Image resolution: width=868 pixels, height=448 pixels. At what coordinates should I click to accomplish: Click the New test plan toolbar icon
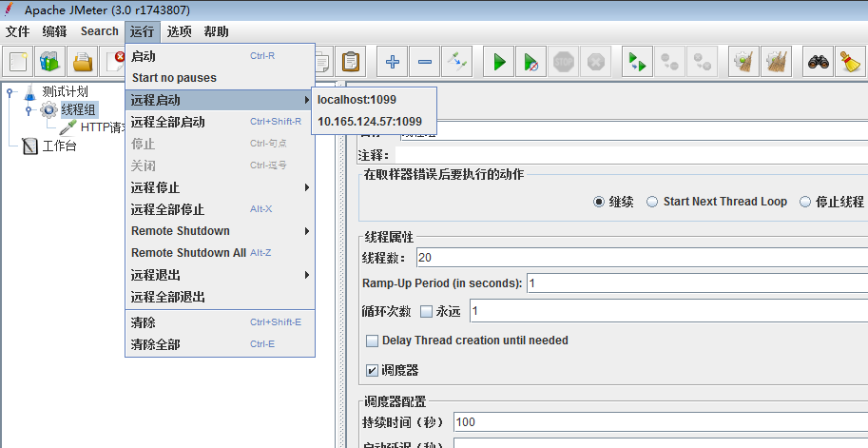[18, 62]
